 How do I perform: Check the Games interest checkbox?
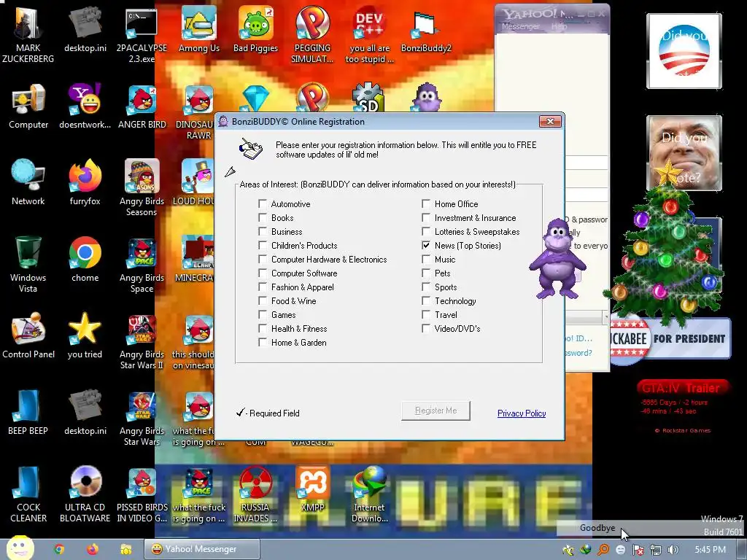pos(263,315)
